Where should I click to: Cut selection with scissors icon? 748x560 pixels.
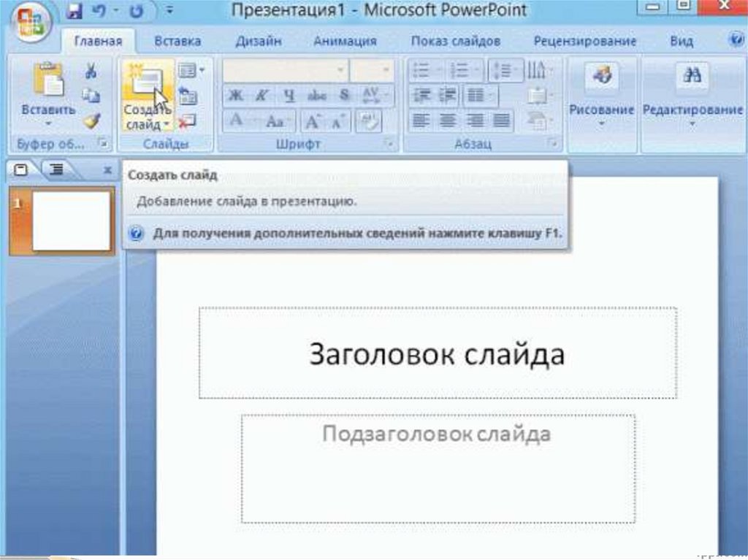pyautogui.click(x=91, y=71)
